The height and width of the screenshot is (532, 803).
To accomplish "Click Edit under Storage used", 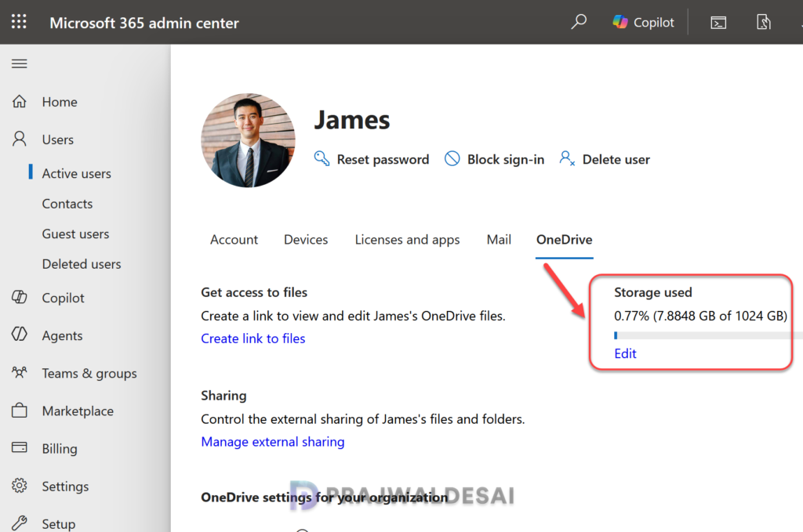I will [x=625, y=353].
